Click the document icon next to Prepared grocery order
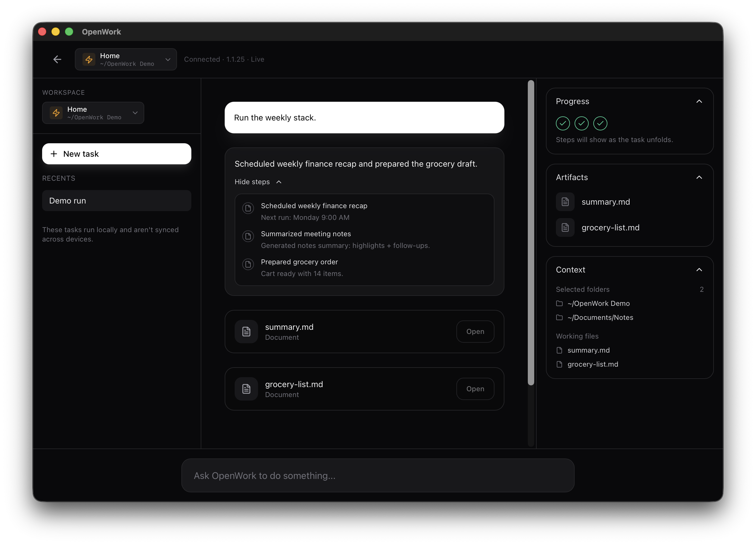The height and width of the screenshot is (545, 756). point(248,264)
